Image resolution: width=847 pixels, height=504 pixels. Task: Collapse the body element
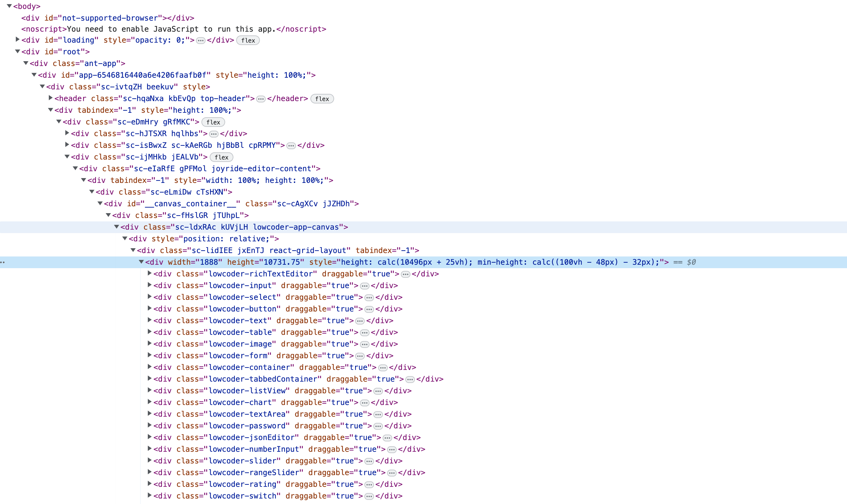point(9,6)
